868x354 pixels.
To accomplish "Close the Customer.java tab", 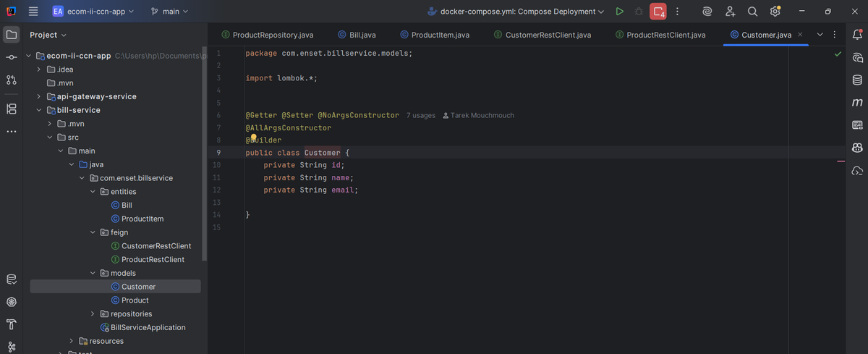I will coord(799,35).
